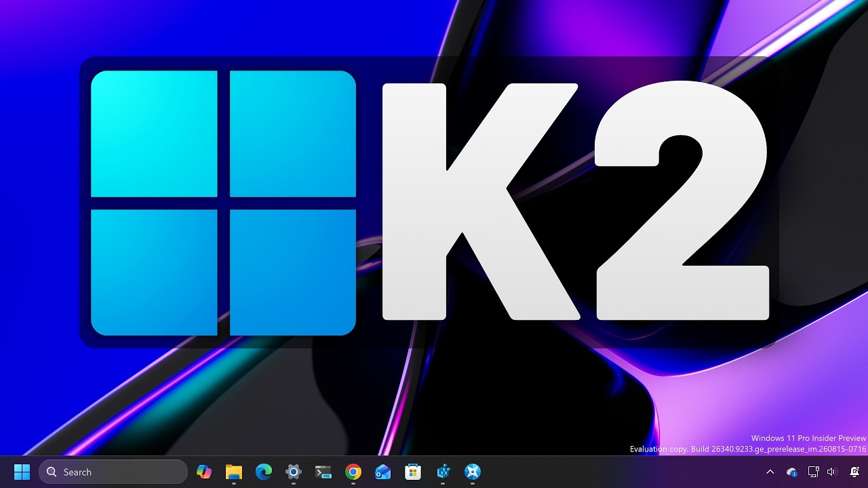Screen dimensions: 868x488
Task: Click the taskbar Search box
Action: tap(113, 472)
